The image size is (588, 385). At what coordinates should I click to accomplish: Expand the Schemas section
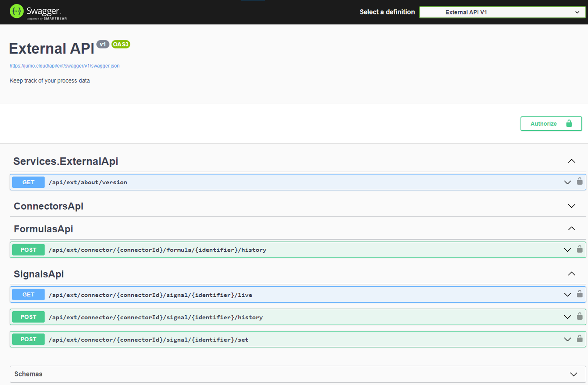573,374
